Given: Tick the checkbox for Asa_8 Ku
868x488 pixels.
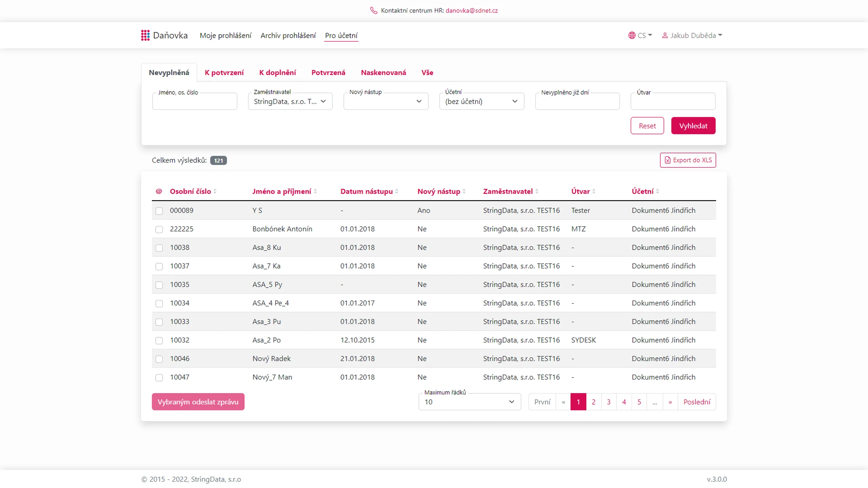Looking at the screenshot, I should click(x=159, y=248).
